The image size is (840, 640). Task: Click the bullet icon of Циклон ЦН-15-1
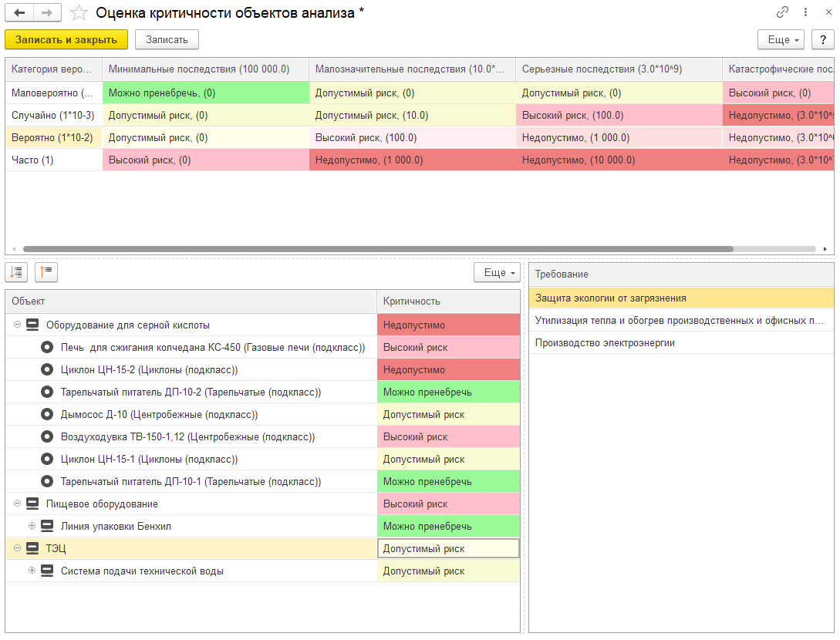click(47, 459)
